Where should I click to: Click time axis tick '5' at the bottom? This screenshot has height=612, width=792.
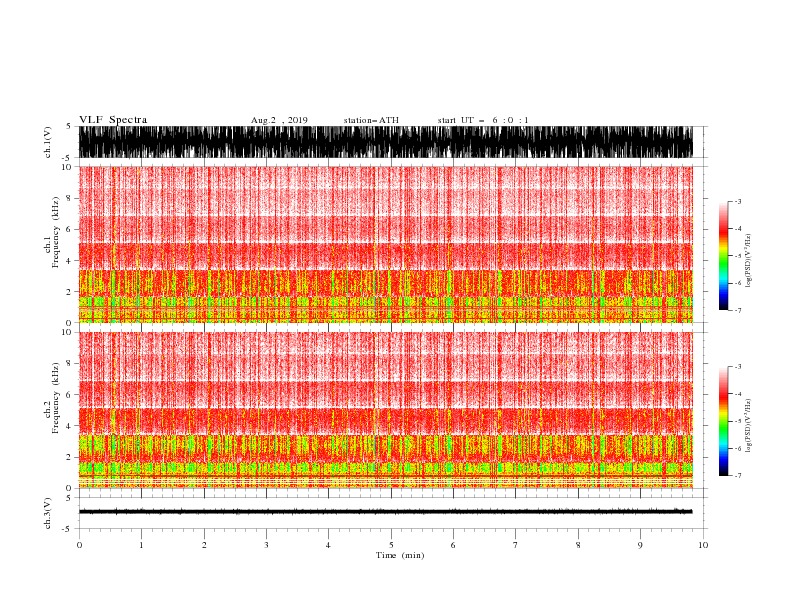click(391, 545)
